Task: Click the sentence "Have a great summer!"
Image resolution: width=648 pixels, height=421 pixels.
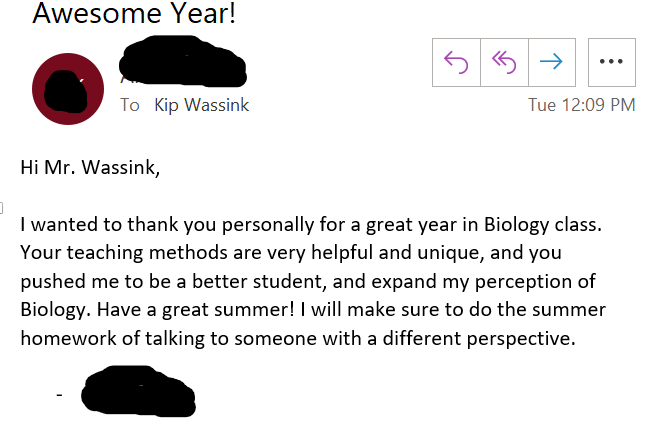Action: pyautogui.click(x=195, y=310)
